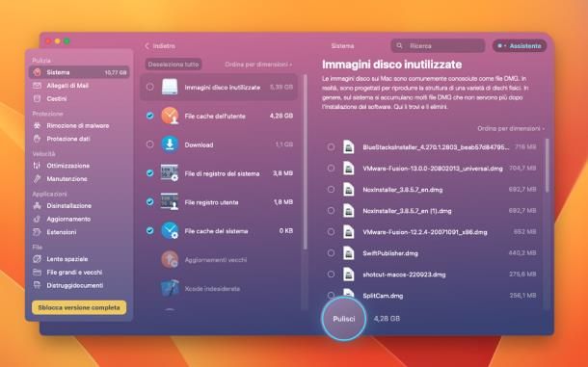Click the Ricerca search field
The image size is (588, 367).
pos(438,45)
